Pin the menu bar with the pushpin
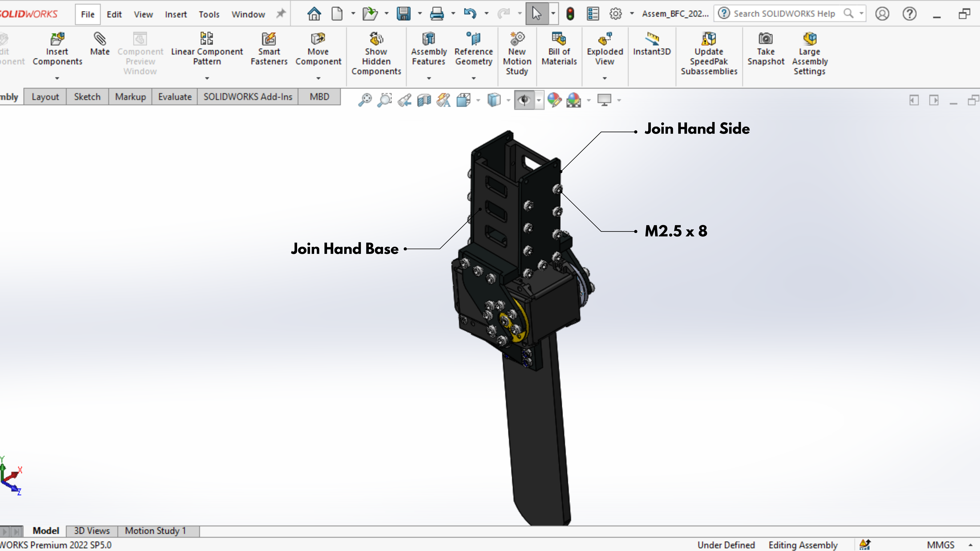This screenshot has height=551, width=980. (281, 14)
